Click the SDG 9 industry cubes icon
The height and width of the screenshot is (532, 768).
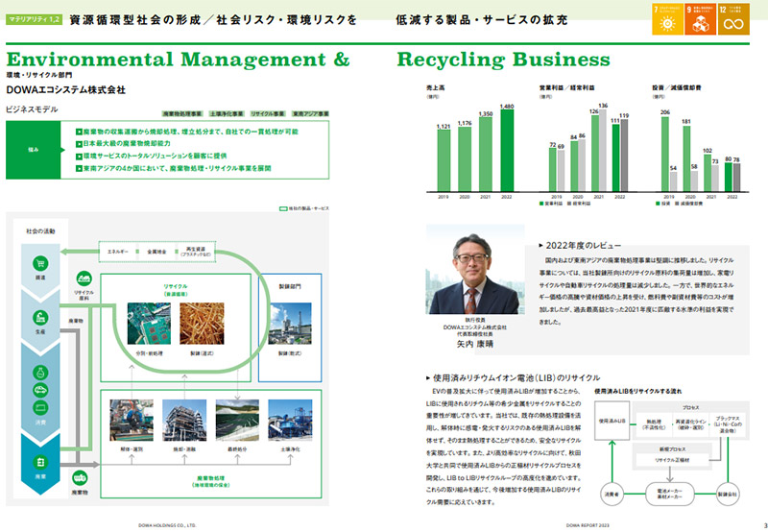point(701,19)
